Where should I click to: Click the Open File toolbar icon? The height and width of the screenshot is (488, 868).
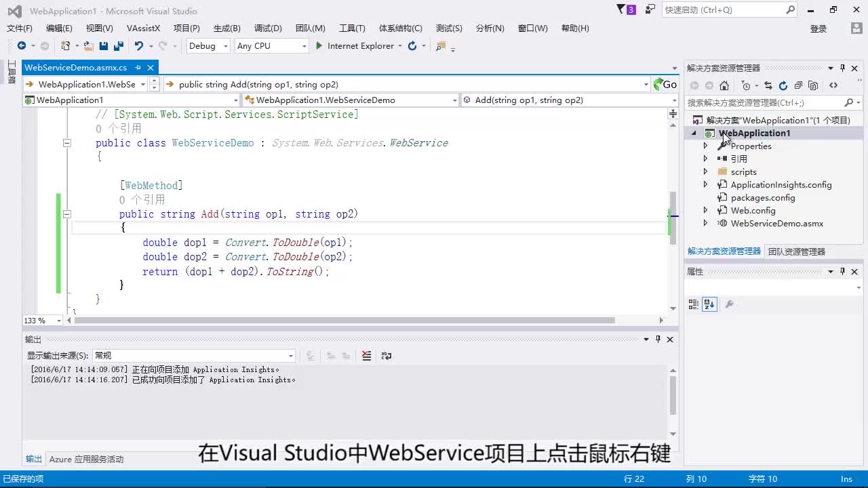point(88,45)
